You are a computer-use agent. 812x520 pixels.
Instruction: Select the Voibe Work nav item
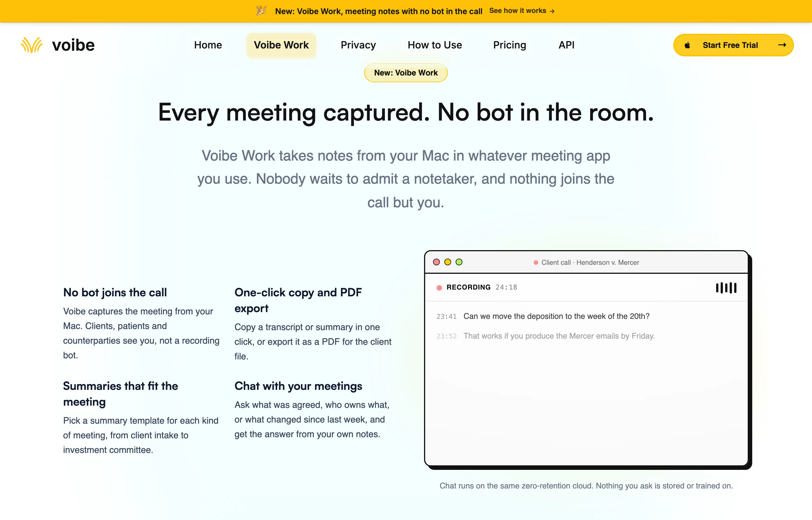tap(281, 45)
